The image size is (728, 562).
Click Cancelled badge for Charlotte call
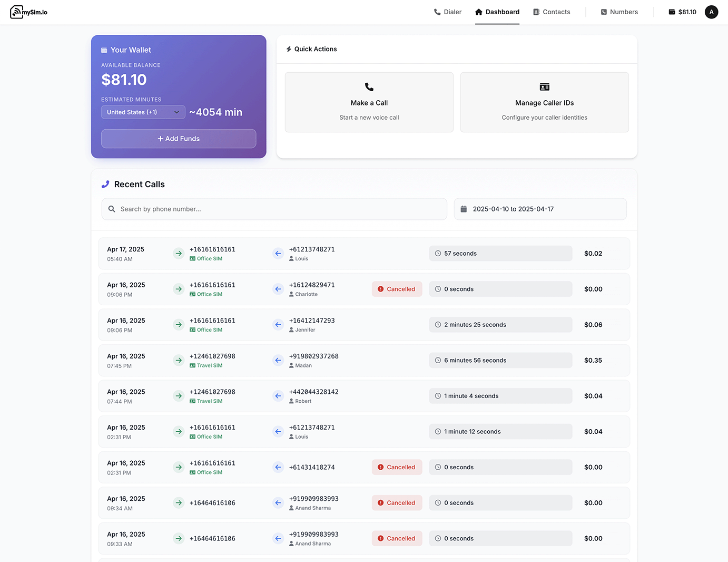click(x=397, y=289)
